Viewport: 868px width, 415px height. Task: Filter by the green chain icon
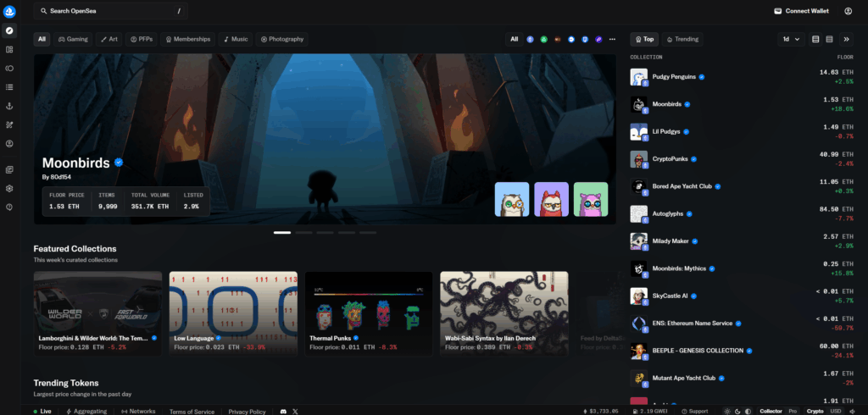[x=543, y=39]
